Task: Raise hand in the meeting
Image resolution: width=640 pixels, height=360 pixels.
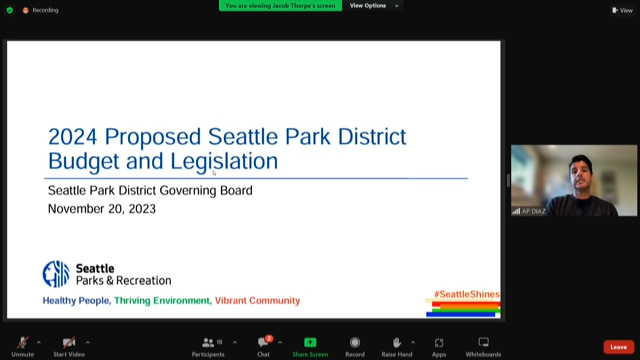Action: 397,347
